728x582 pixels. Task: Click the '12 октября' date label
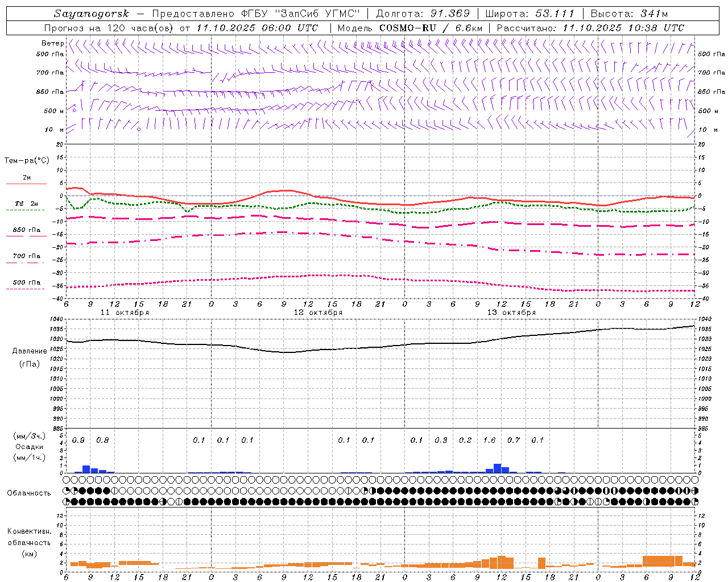click(x=318, y=313)
